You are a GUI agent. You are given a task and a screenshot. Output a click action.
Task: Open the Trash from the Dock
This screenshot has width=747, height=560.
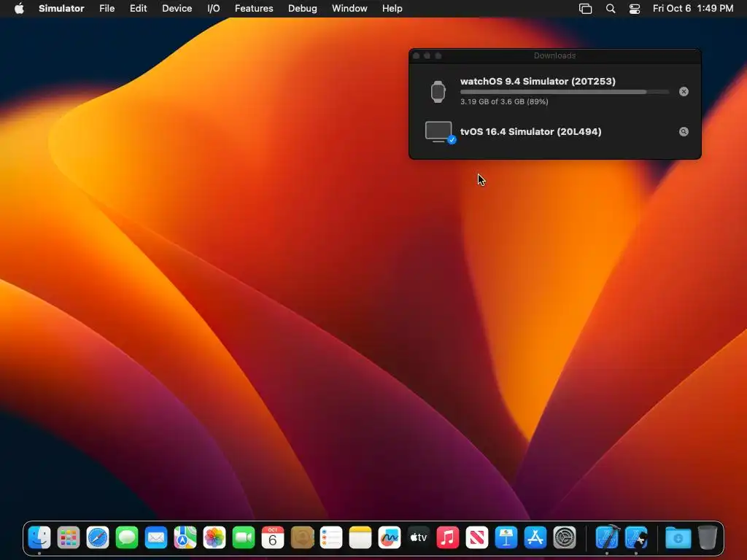(x=708, y=538)
